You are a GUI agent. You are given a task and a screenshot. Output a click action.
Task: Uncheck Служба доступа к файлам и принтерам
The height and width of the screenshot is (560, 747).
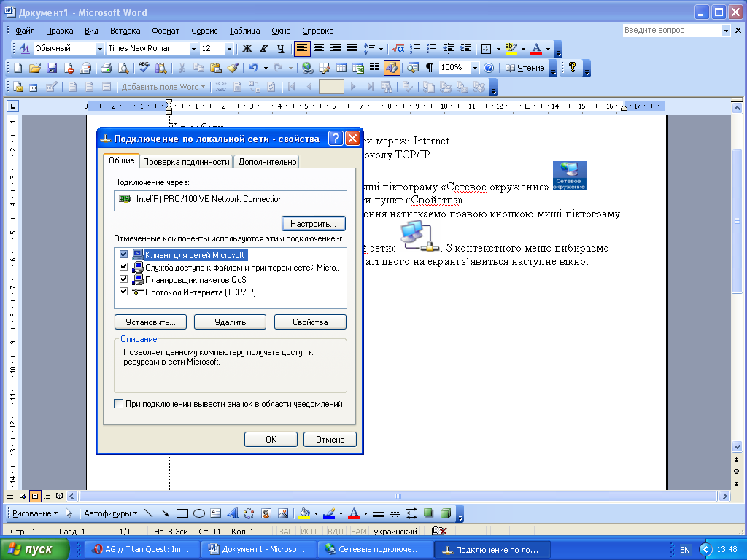pos(123,267)
